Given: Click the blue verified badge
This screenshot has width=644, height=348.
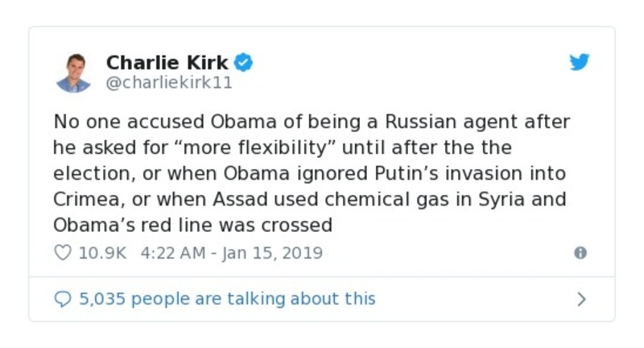Looking at the screenshot, I should pyautogui.click(x=245, y=62).
